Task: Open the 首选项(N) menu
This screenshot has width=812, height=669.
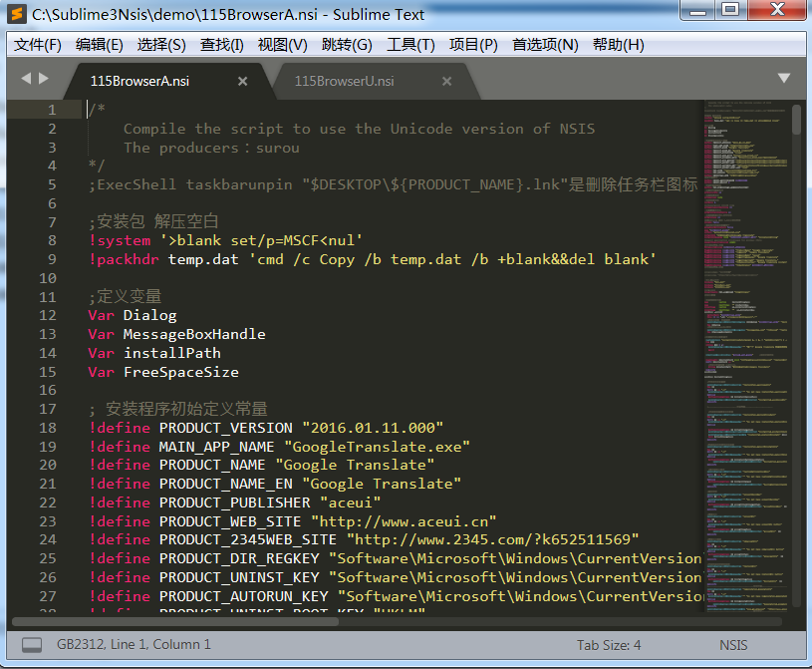Action: coord(545,45)
